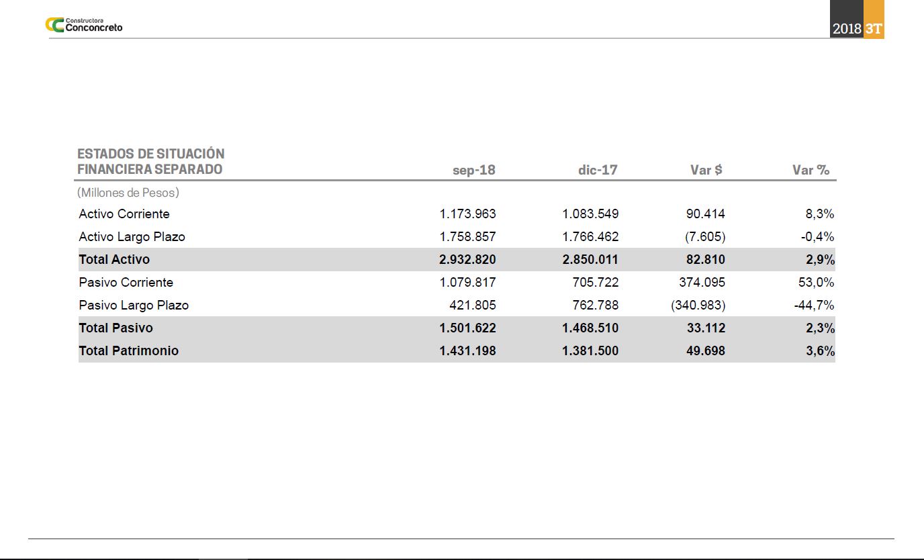
Task: Select the Total Pasivo row label
Action: tap(115, 328)
